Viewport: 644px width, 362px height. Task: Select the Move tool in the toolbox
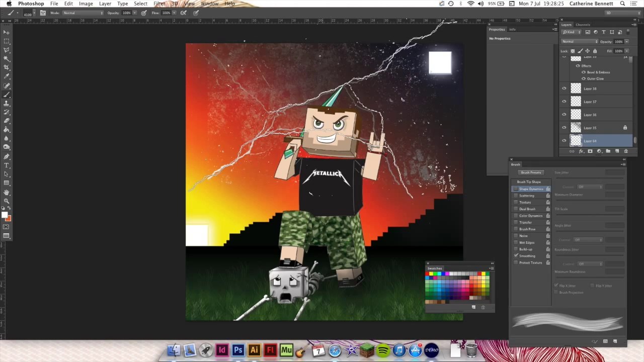click(7, 32)
